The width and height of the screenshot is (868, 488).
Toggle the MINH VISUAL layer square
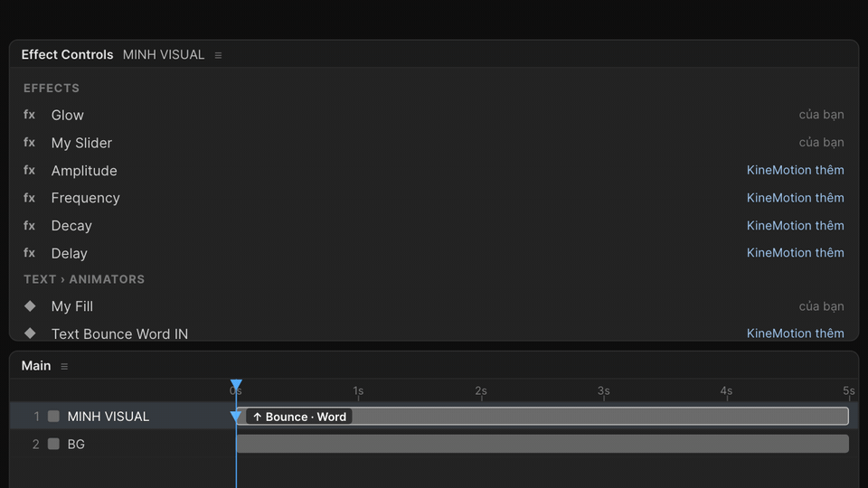pyautogui.click(x=53, y=416)
